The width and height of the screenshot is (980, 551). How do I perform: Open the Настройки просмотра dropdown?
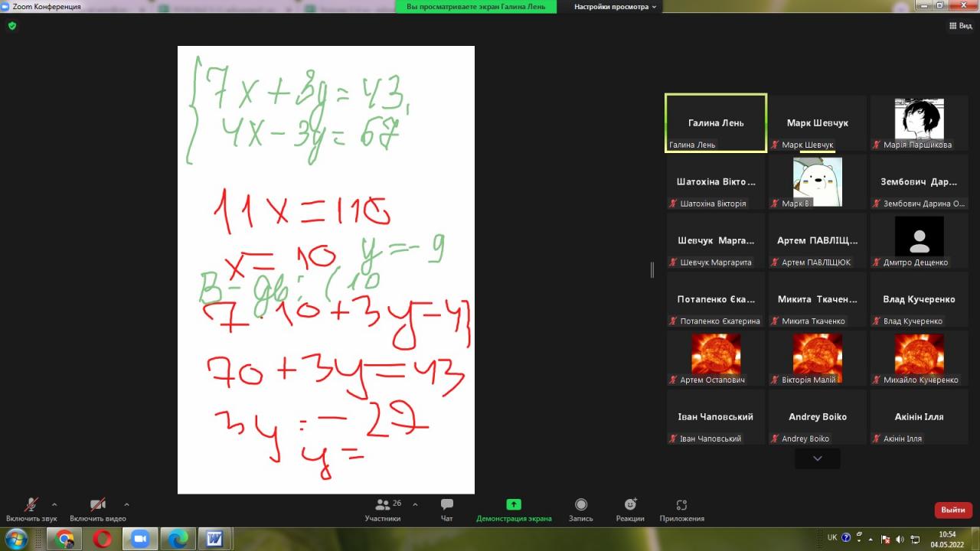616,6
